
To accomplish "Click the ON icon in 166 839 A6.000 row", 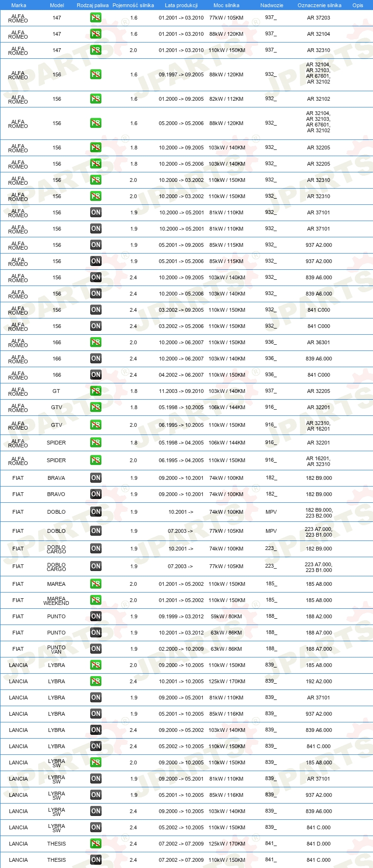I will point(96,359).
